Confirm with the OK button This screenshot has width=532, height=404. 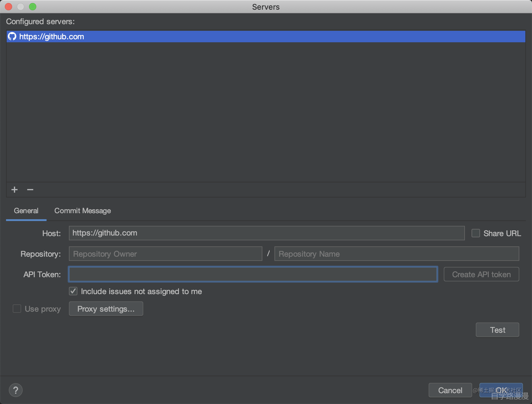501,390
